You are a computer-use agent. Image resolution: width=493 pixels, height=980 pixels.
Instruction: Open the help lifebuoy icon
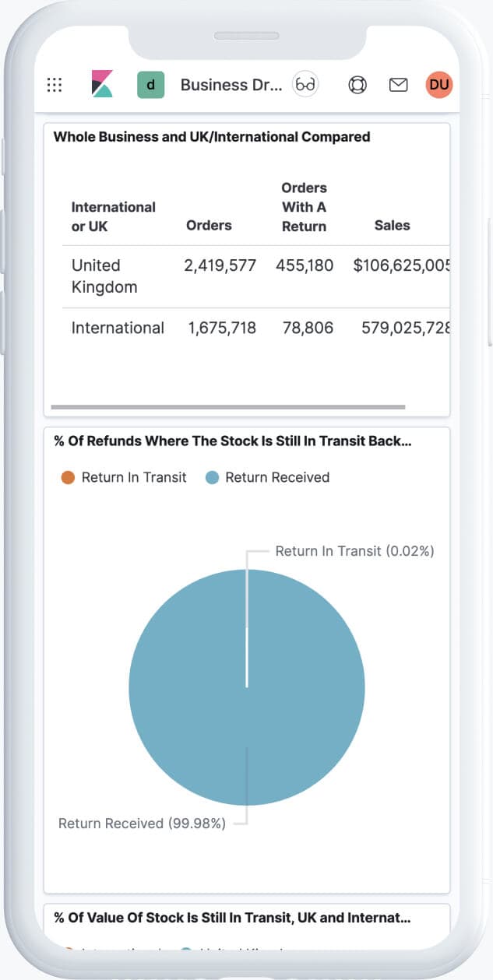pyautogui.click(x=357, y=84)
